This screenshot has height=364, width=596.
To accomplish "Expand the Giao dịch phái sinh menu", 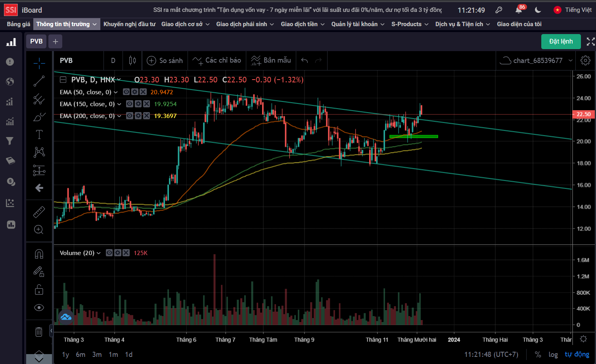I will pos(245,24).
